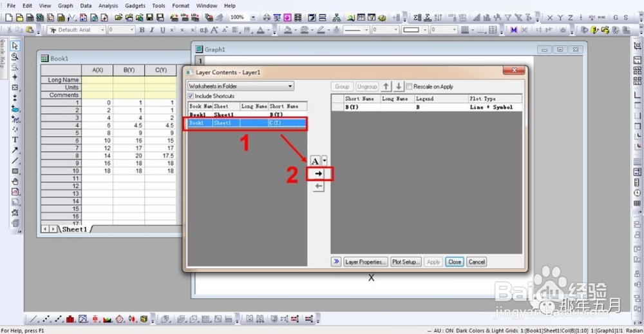
Task: Click the layer 1 icon in Graph1 window
Action: [201, 61]
